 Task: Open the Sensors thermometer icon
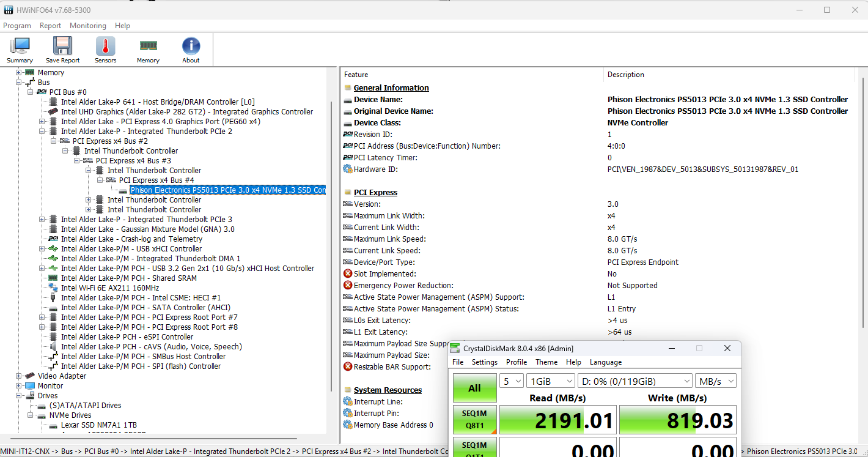[x=105, y=46]
